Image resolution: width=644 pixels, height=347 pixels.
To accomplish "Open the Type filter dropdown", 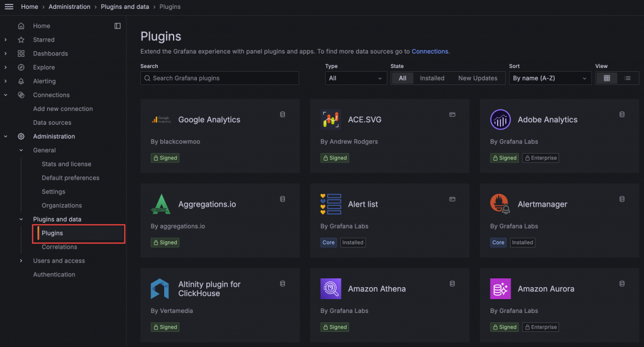I will [355, 78].
